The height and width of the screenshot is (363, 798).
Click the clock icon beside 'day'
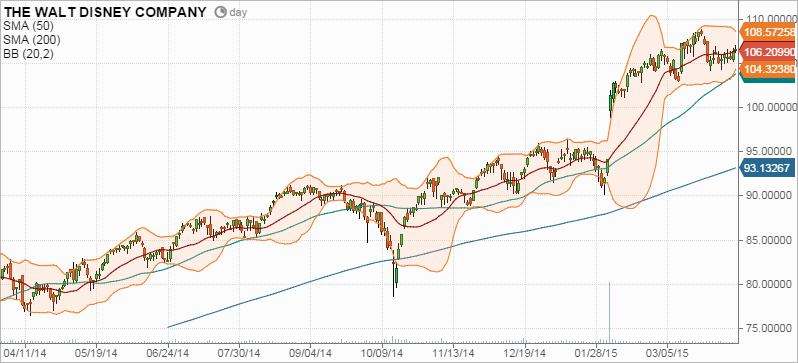point(220,12)
